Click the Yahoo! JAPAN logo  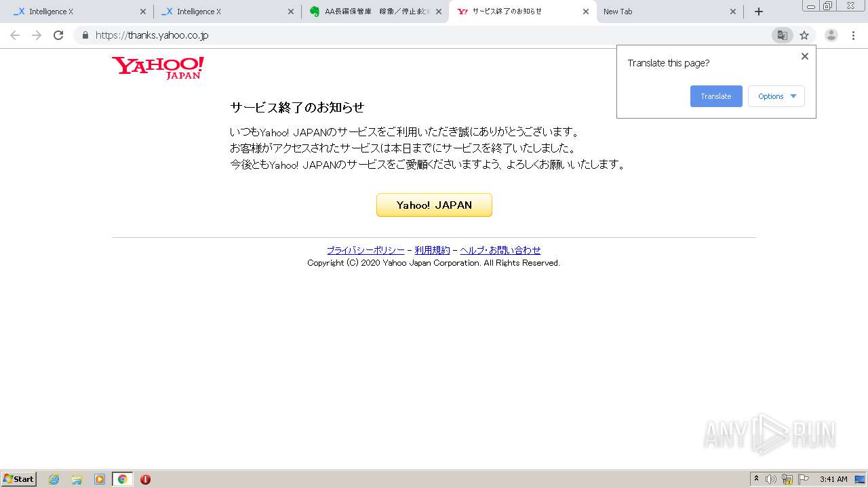[158, 68]
